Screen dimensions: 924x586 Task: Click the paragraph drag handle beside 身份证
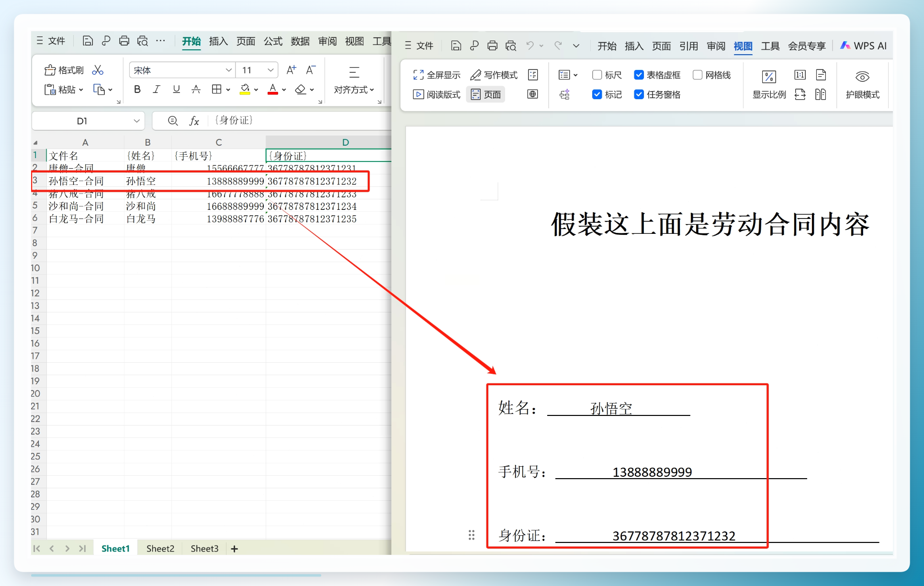(472, 535)
